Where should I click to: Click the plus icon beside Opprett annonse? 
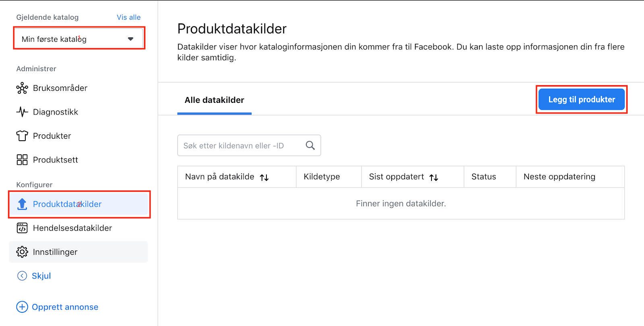pyautogui.click(x=22, y=307)
